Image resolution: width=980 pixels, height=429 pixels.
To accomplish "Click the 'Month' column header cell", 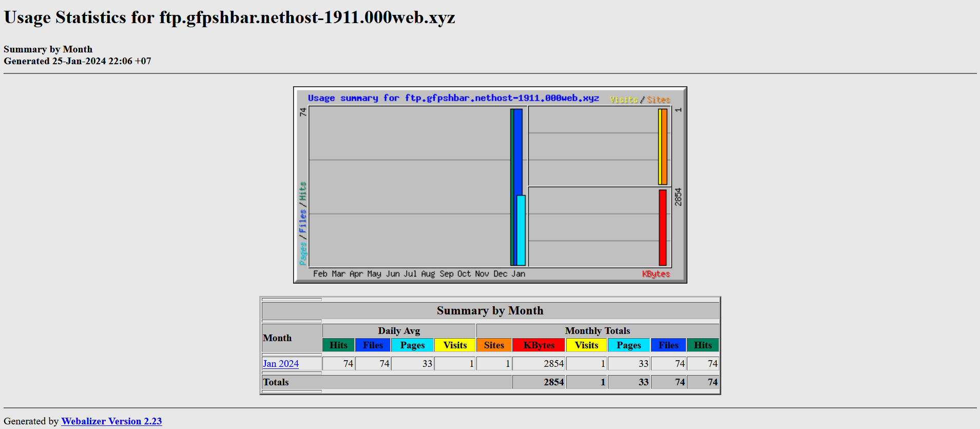I will tap(292, 338).
